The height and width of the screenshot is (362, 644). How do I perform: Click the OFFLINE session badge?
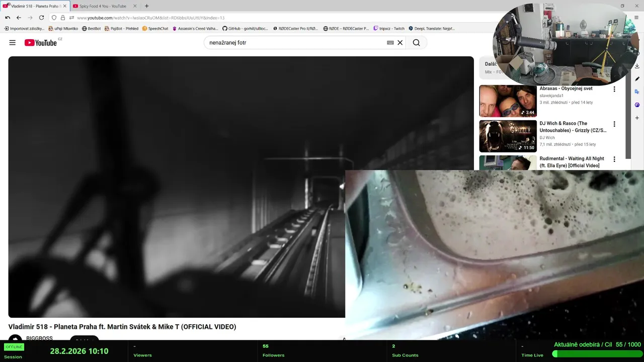pos(14,347)
